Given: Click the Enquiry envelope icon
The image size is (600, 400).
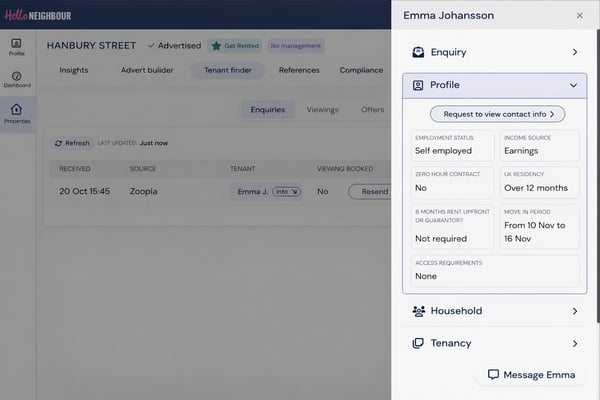Looking at the screenshot, I should click(418, 52).
